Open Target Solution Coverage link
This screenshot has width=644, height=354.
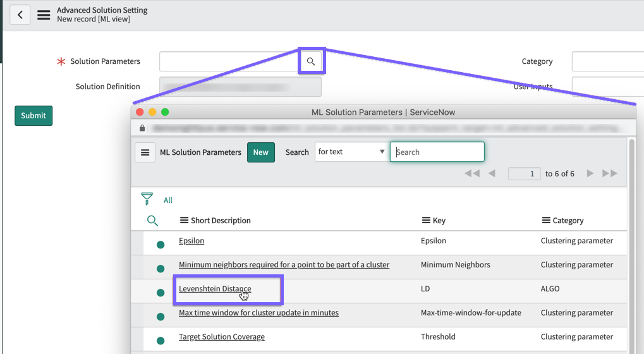click(222, 337)
